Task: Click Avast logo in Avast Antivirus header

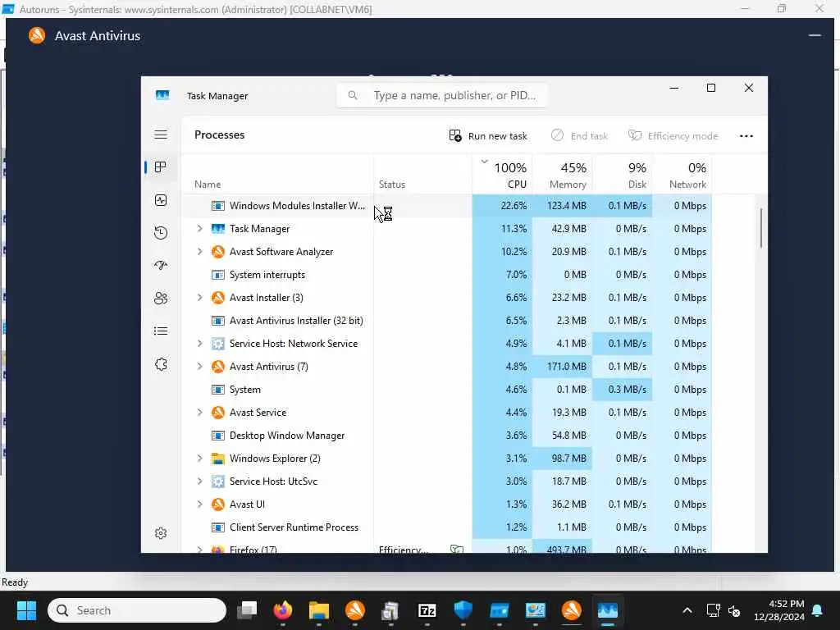Action: click(x=37, y=35)
